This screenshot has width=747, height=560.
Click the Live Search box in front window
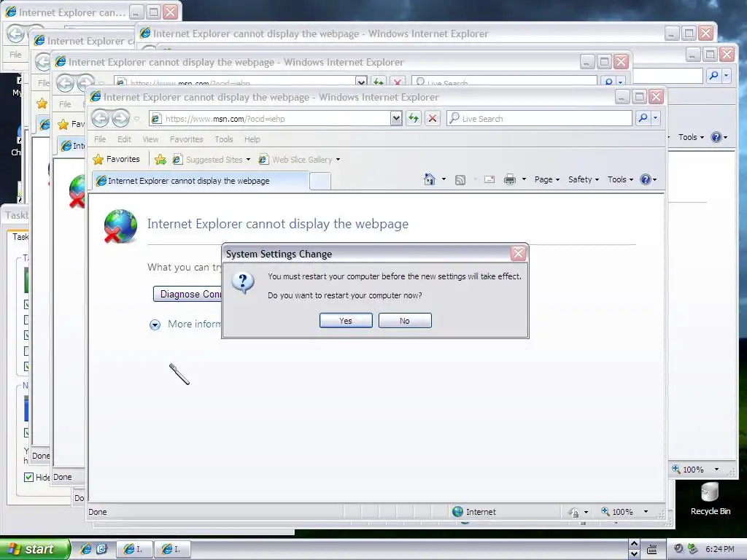coord(540,119)
